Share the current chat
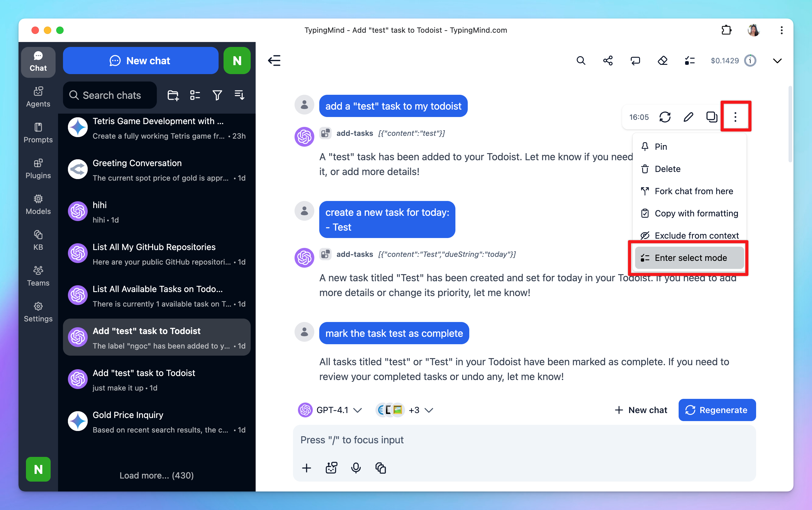This screenshot has width=812, height=510. (608, 61)
